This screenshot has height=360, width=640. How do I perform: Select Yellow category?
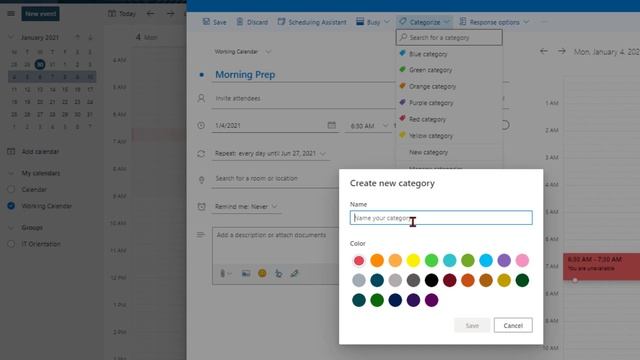pyautogui.click(x=449, y=136)
